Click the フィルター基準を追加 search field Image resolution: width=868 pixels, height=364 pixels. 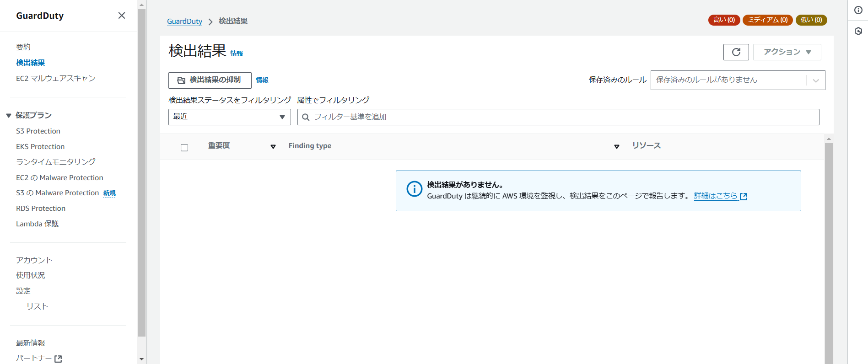[558, 117]
